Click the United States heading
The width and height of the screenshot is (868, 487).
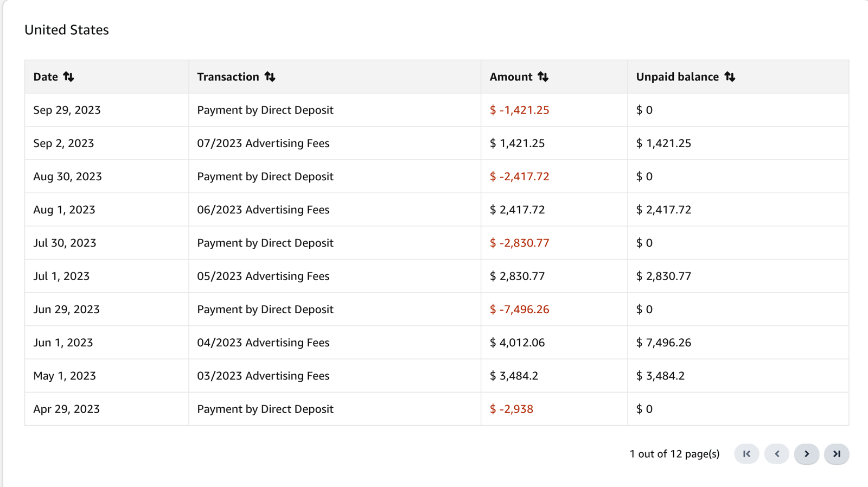click(67, 30)
